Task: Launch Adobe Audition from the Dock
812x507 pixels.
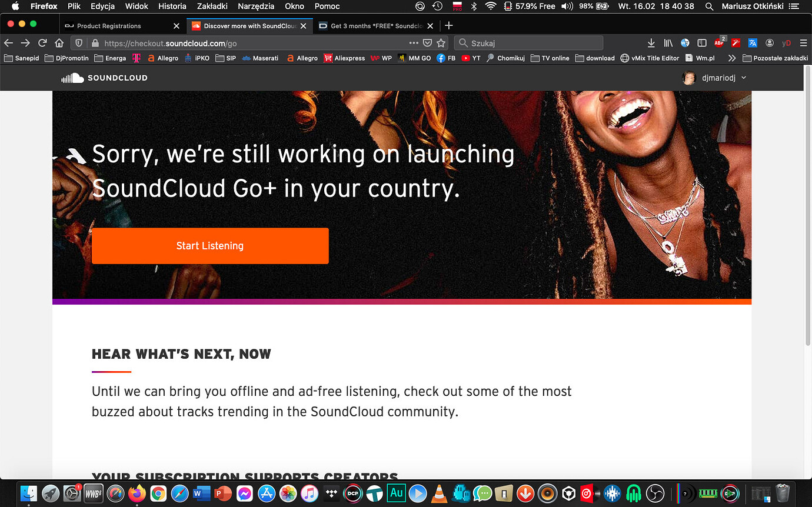Action: tap(397, 493)
